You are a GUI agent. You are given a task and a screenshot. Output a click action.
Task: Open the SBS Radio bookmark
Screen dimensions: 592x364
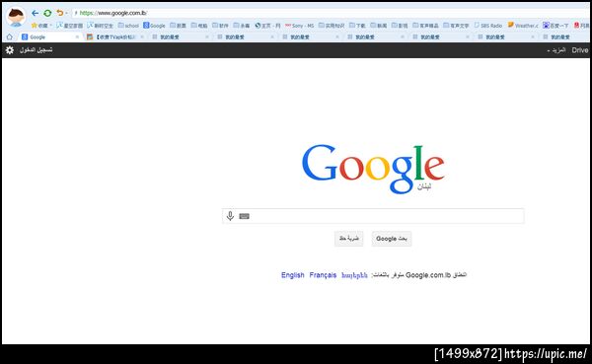(488, 26)
